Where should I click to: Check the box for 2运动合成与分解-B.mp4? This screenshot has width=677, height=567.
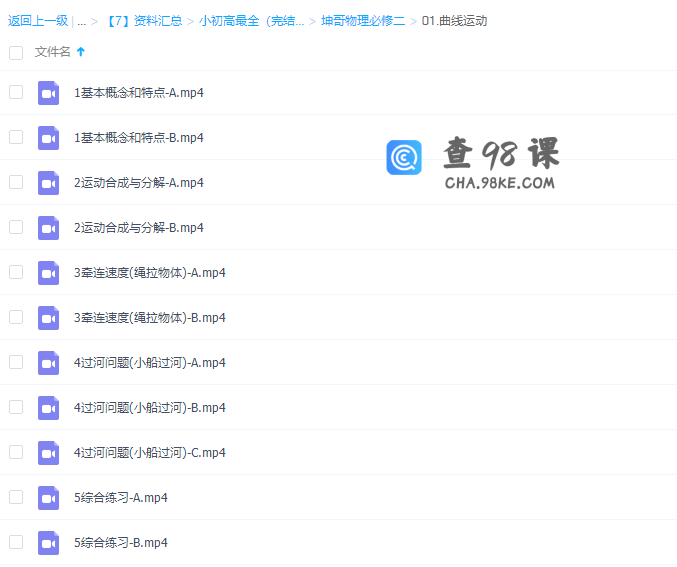[16, 227]
